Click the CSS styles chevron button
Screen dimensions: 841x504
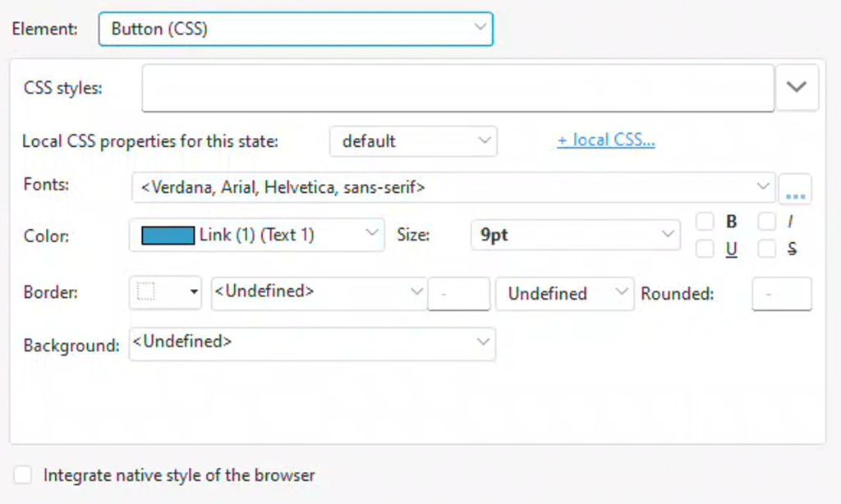click(x=797, y=87)
